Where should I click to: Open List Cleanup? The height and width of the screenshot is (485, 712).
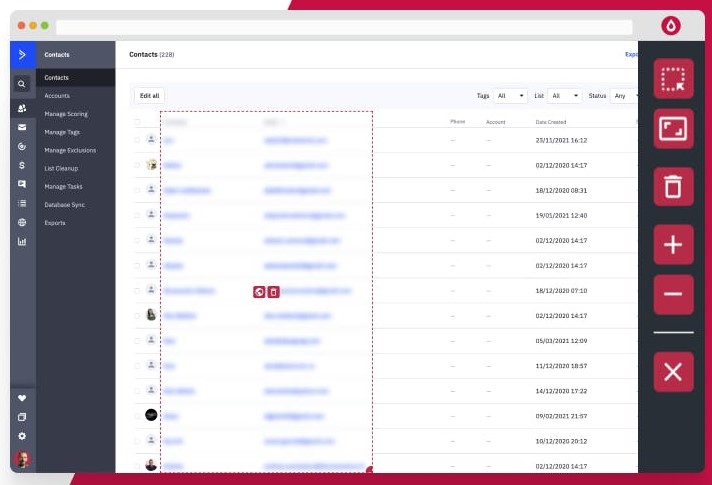pyautogui.click(x=61, y=168)
